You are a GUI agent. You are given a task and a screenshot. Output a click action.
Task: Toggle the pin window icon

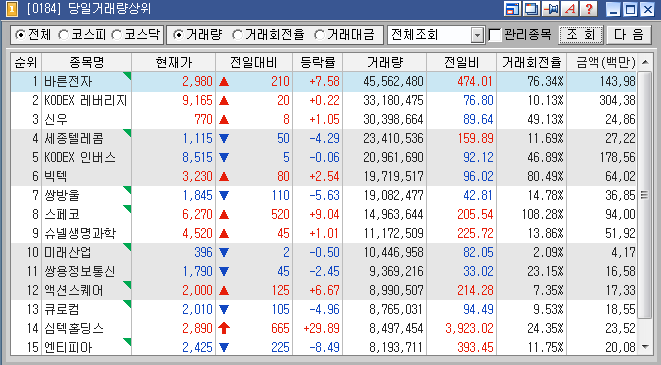pyautogui.click(x=551, y=9)
